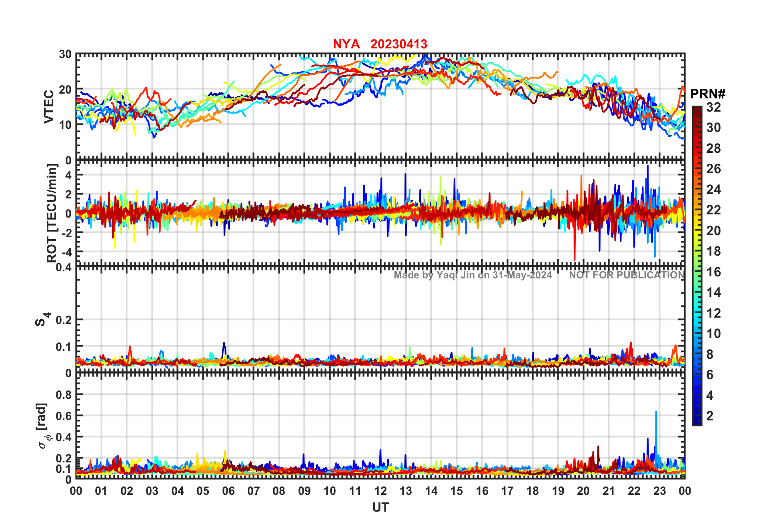Click the PRN# colorbar heading
This screenshot has height=532, width=761.
pyautogui.click(x=708, y=94)
